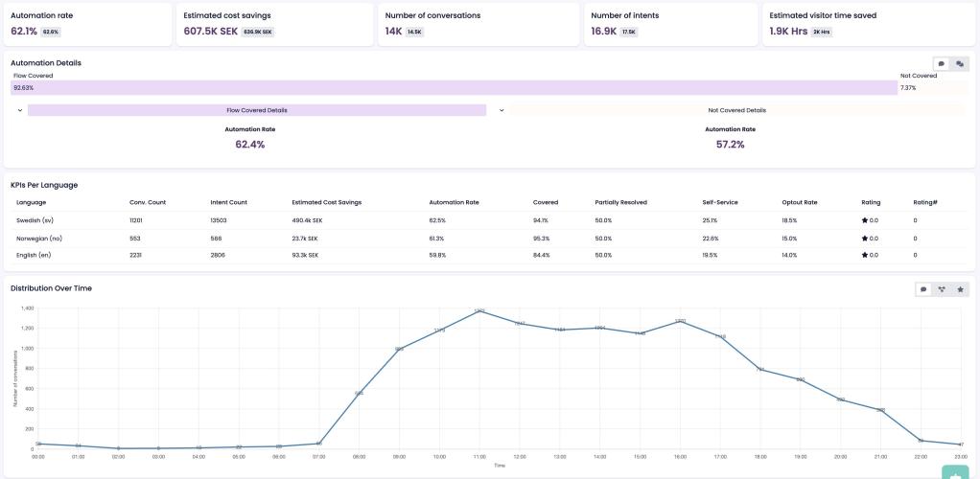
Task: Click the Flow Covered Details bar
Action: [256, 110]
